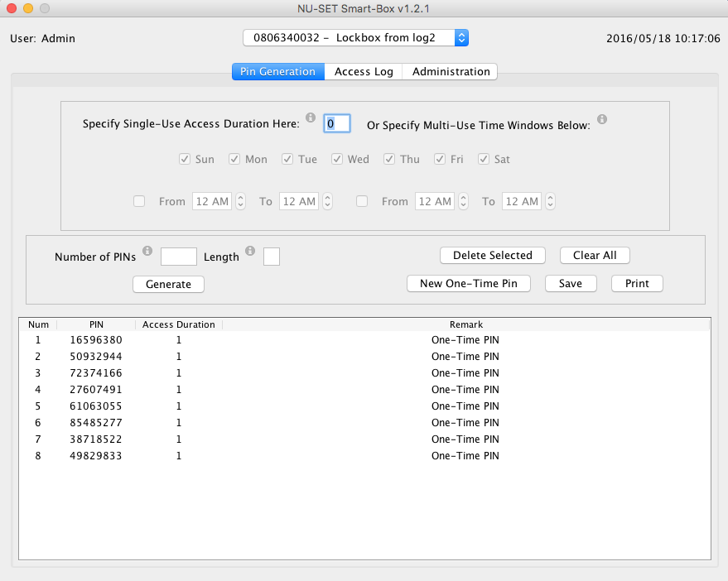The height and width of the screenshot is (581, 728).
Task: Switch to the Pin Generation tab
Action: coord(278,71)
